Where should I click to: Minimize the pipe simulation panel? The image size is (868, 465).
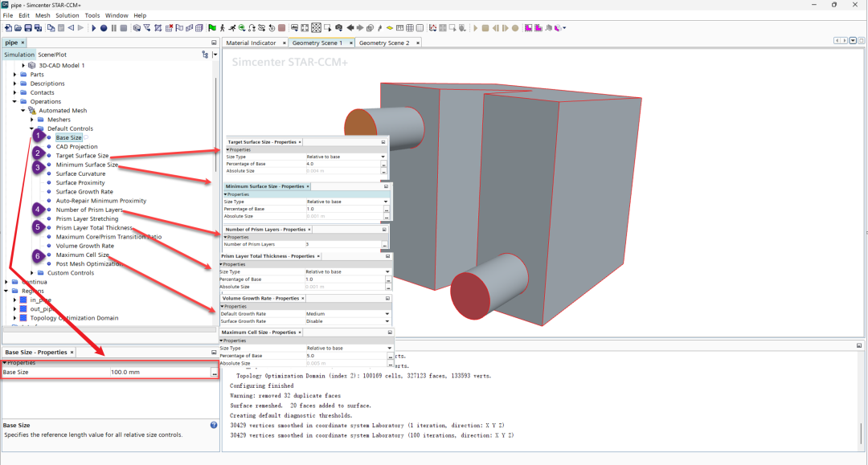click(214, 43)
